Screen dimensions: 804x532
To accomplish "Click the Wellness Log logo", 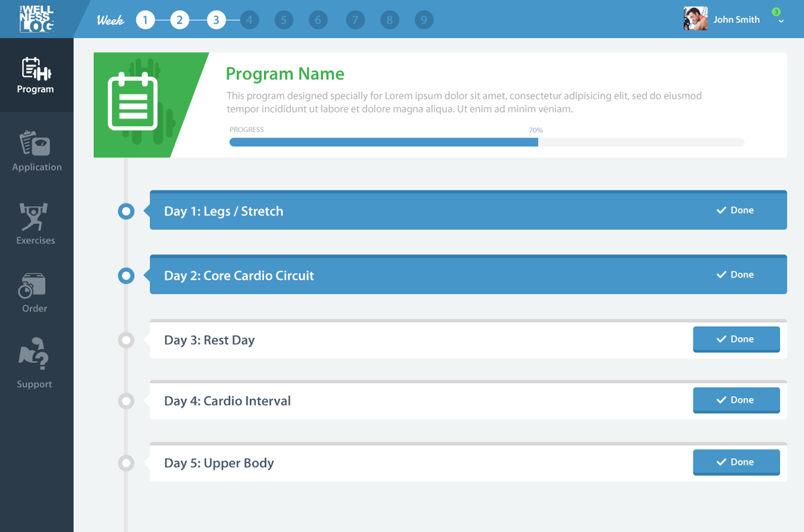I will click(37, 19).
